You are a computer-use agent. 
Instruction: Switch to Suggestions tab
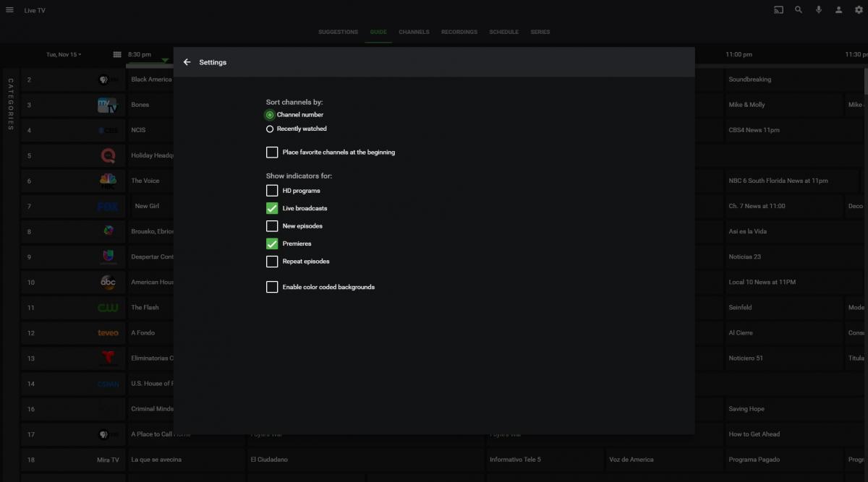pyautogui.click(x=338, y=32)
